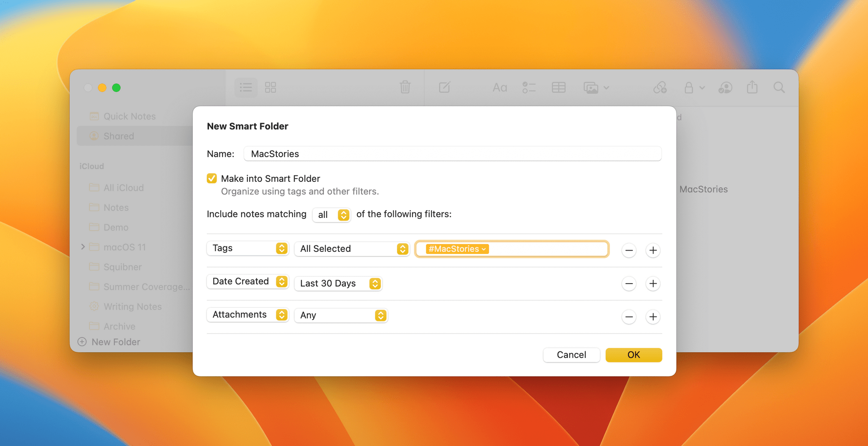The height and width of the screenshot is (446, 868).
Task: Select the Shared sidebar item
Action: [135, 136]
